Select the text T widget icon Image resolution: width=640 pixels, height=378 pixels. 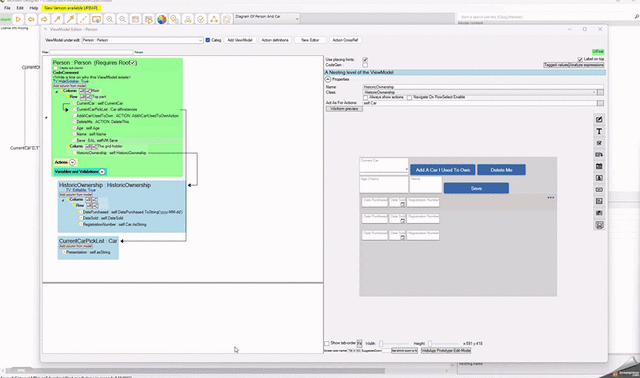pyautogui.click(x=599, y=131)
